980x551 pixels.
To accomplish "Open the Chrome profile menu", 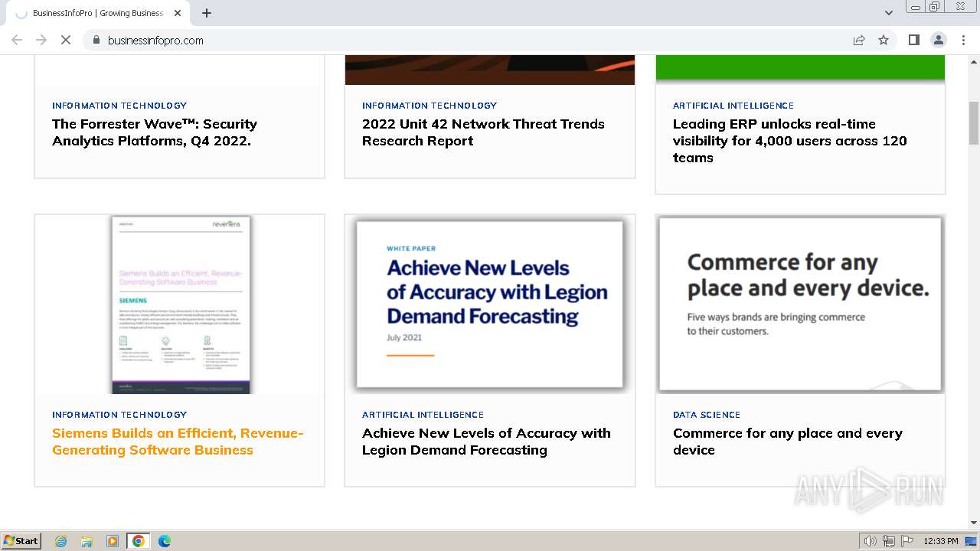I will tap(939, 40).
